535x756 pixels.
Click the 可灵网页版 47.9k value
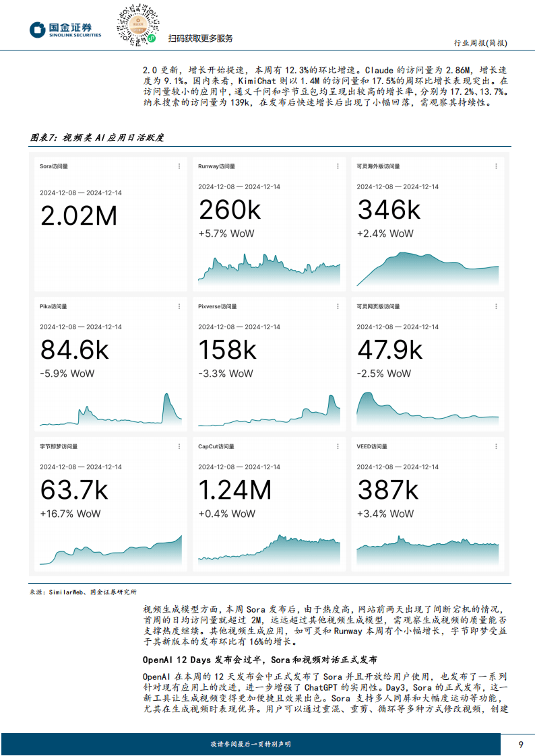pyautogui.click(x=389, y=350)
